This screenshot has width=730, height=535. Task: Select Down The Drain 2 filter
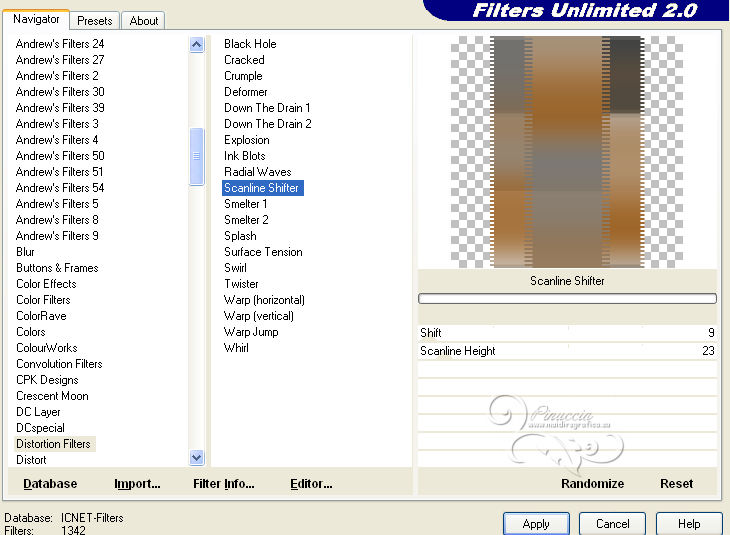coord(267,124)
